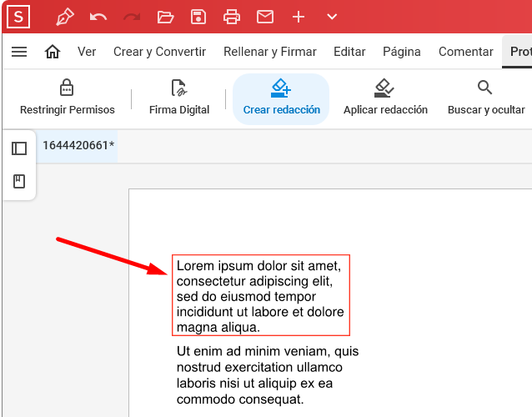Switch to the Página tab
Screen dimensions: 532x417
click(x=402, y=52)
